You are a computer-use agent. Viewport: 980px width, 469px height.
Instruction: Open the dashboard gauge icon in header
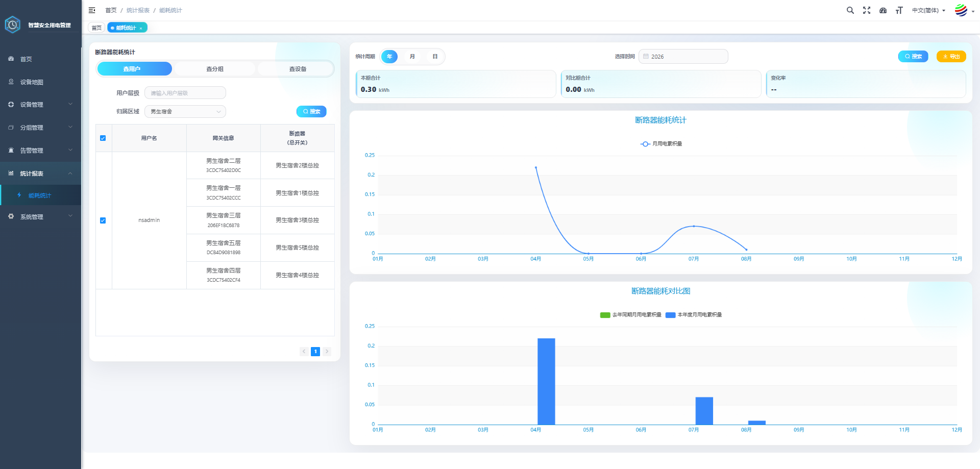tap(883, 10)
